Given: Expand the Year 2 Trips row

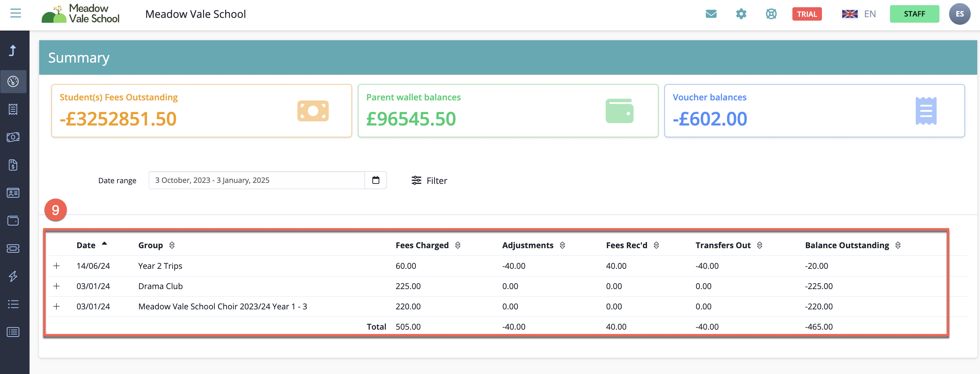Looking at the screenshot, I should tap(56, 266).
